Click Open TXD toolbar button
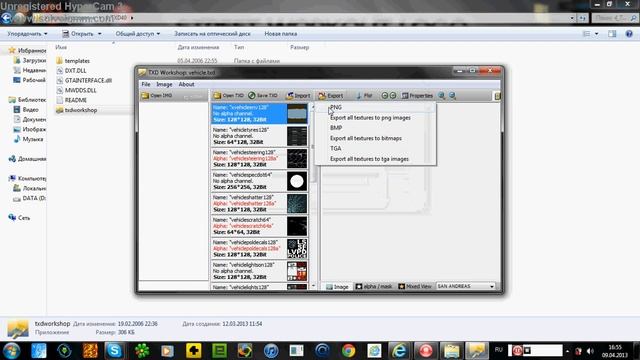Viewport: 640px width, 360px height. coord(229,96)
